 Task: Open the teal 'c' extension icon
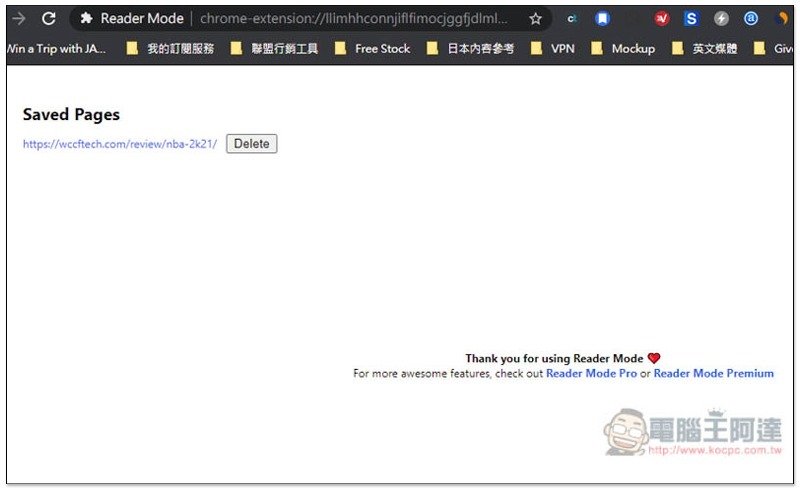tap(571, 19)
